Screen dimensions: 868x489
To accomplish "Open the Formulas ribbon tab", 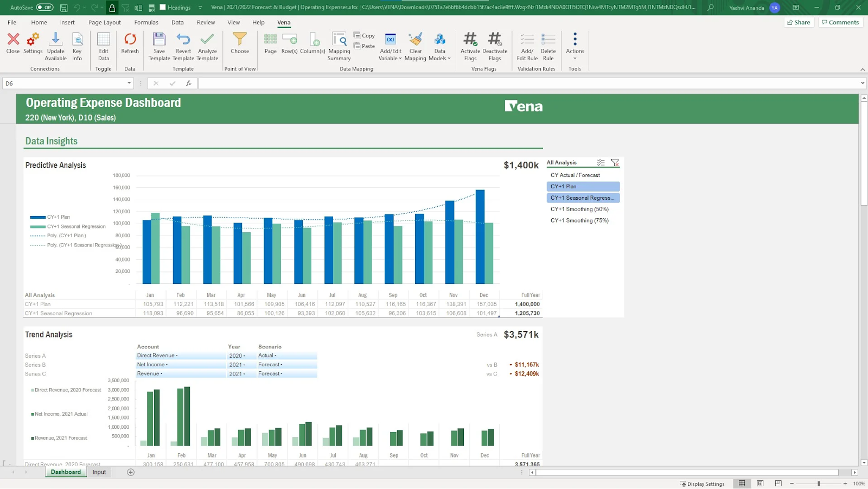I will click(145, 22).
